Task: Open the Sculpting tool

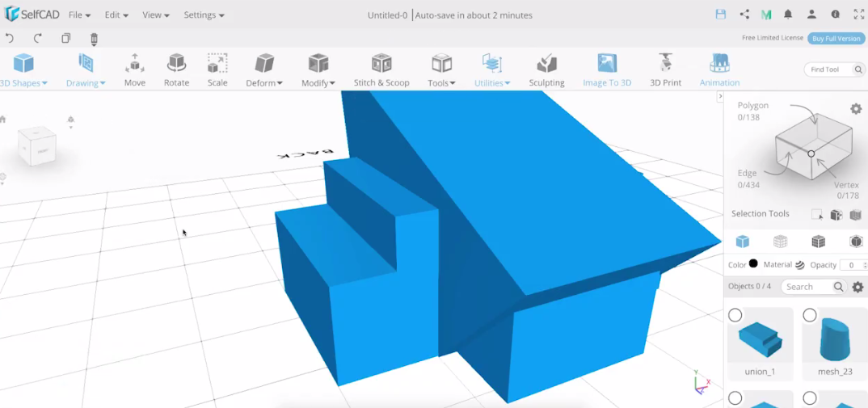Action: coord(546,70)
